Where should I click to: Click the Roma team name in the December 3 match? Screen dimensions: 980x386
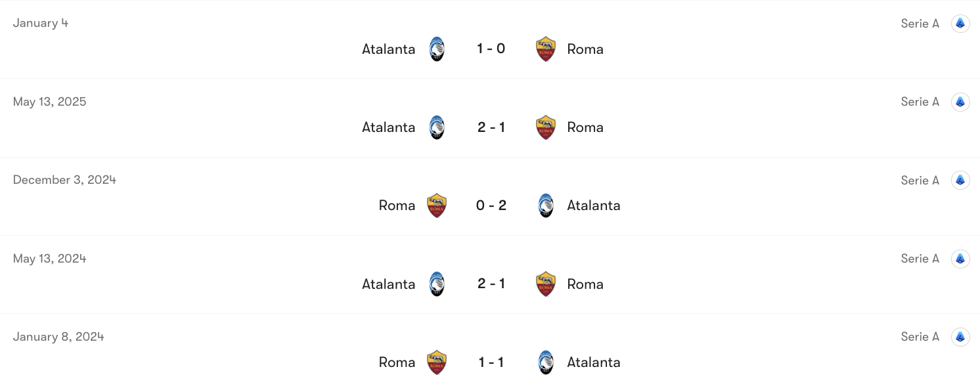(x=397, y=205)
